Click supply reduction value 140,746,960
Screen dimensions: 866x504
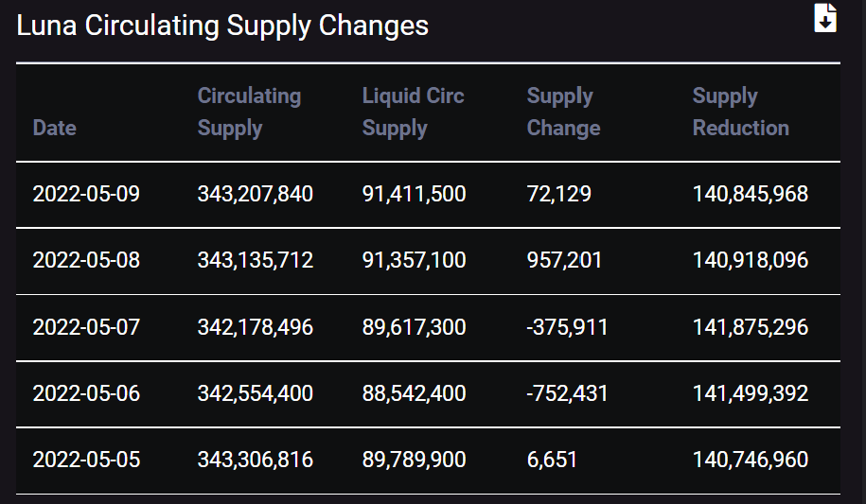click(x=751, y=460)
